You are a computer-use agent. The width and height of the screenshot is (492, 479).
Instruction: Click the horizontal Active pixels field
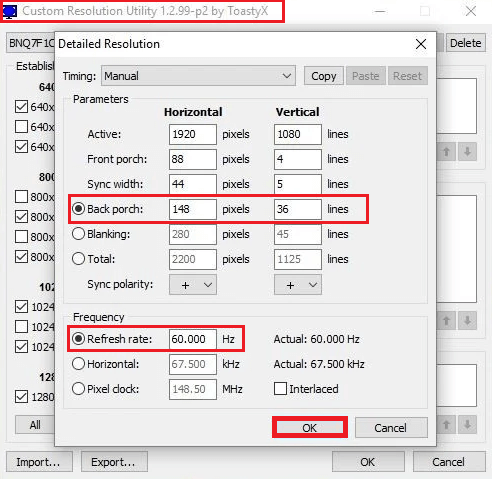[x=193, y=134]
